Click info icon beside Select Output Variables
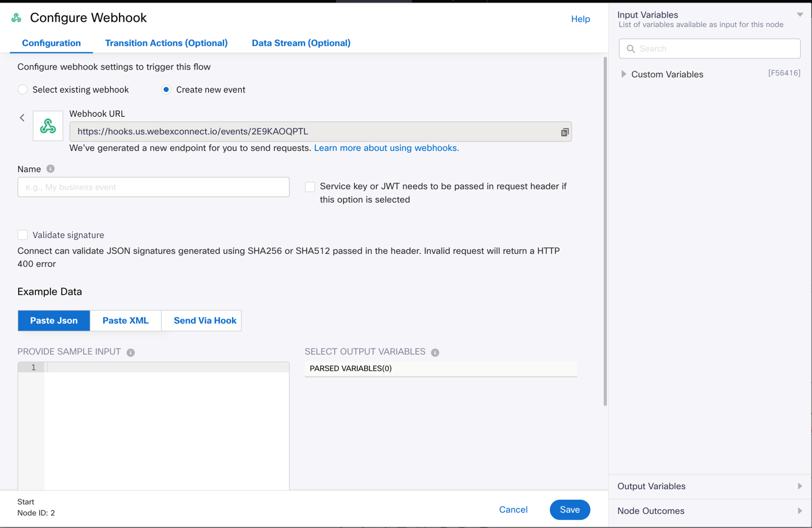This screenshot has height=528, width=812. (x=435, y=352)
